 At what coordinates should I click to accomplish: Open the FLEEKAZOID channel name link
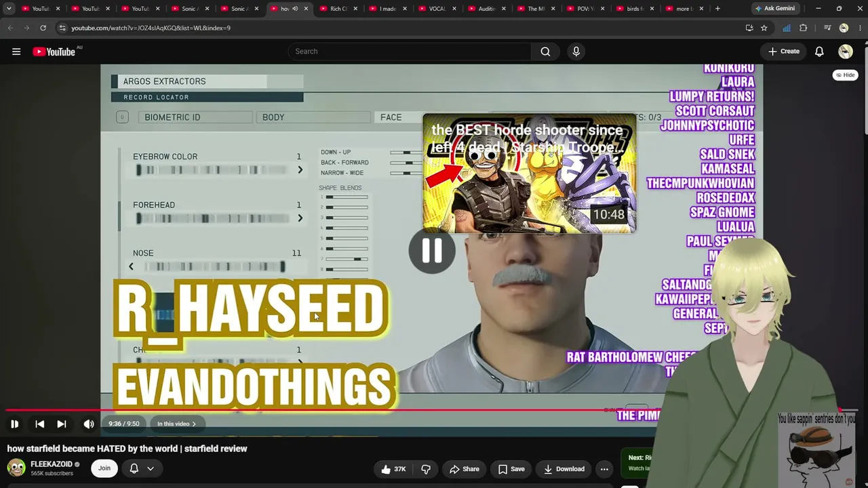(52, 464)
